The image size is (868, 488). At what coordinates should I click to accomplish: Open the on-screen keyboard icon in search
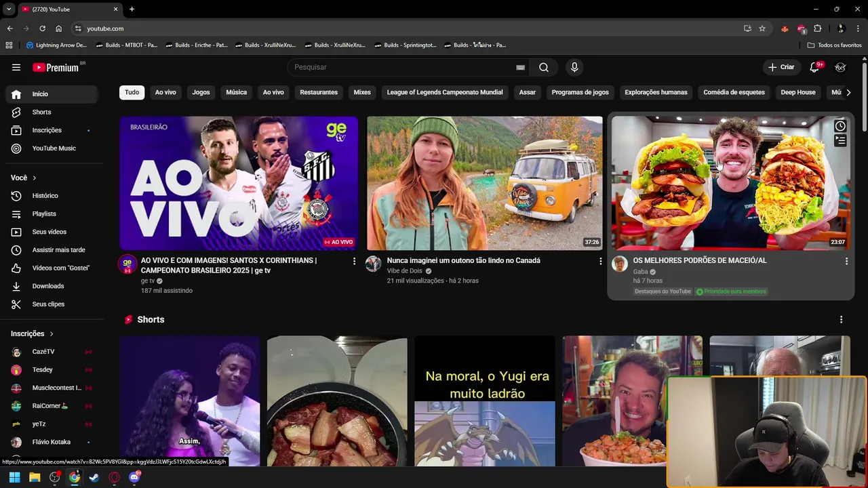coord(520,67)
